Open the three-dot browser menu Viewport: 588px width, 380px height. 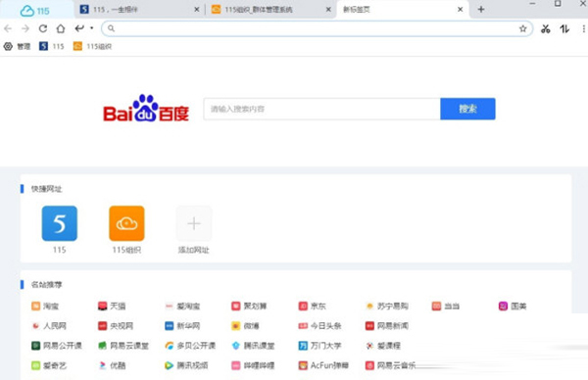click(583, 28)
